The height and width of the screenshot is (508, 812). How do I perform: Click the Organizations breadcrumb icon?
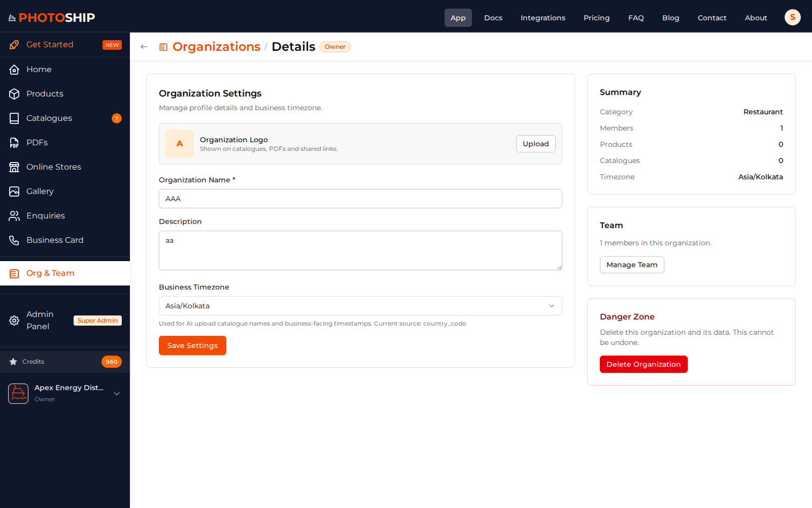(x=163, y=47)
